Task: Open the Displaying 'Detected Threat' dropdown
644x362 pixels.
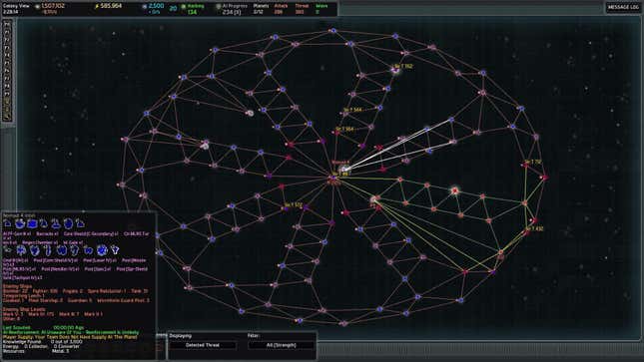Action: pos(203,345)
